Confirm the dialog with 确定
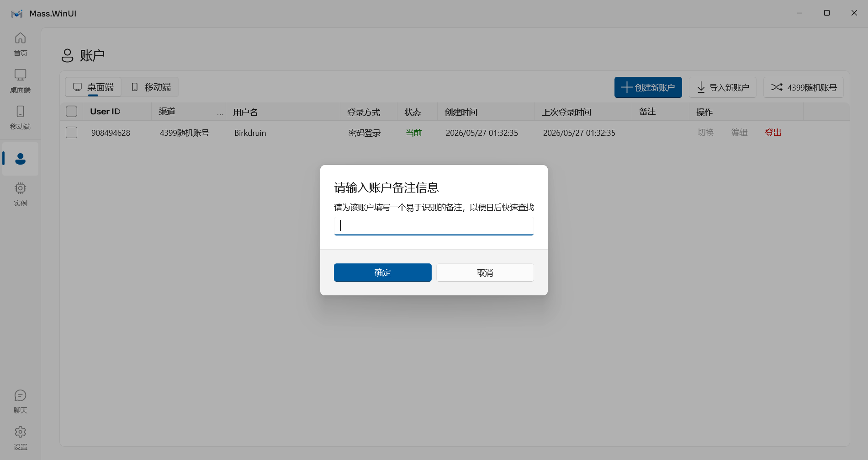 coord(382,273)
